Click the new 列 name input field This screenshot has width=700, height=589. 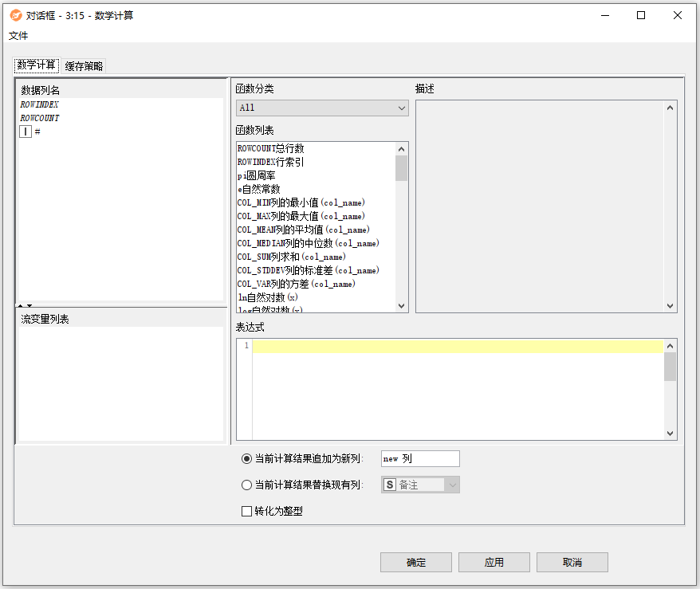tap(420, 459)
